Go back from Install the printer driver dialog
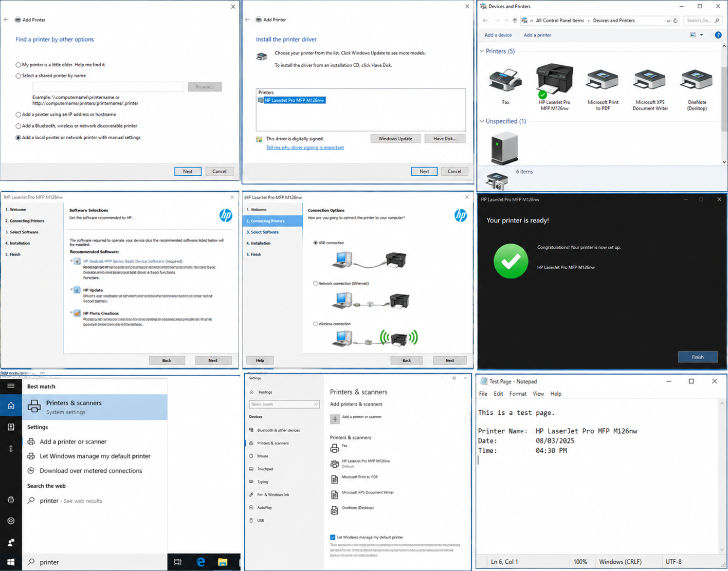 pyautogui.click(x=247, y=20)
